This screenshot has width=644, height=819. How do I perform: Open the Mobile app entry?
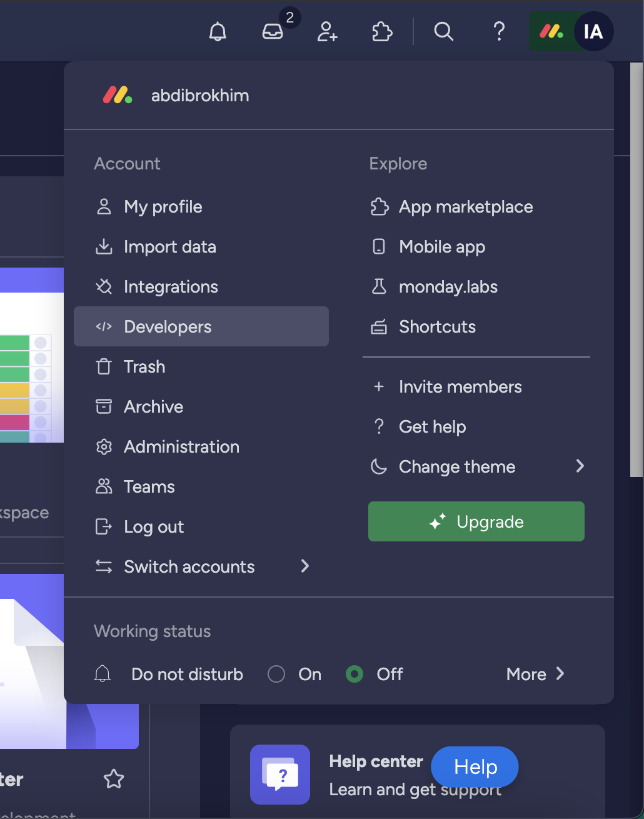tap(476, 247)
